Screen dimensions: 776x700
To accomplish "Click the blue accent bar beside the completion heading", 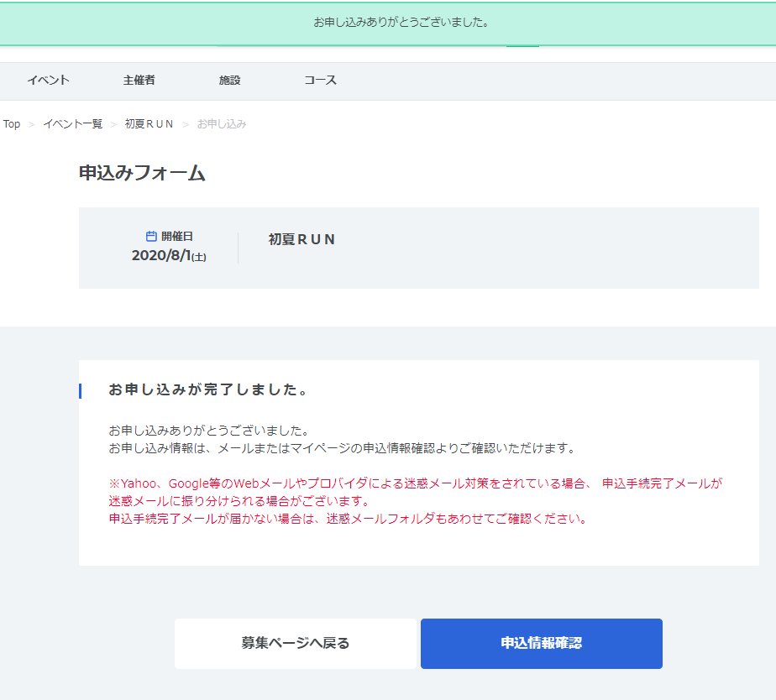I will pyautogui.click(x=81, y=389).
